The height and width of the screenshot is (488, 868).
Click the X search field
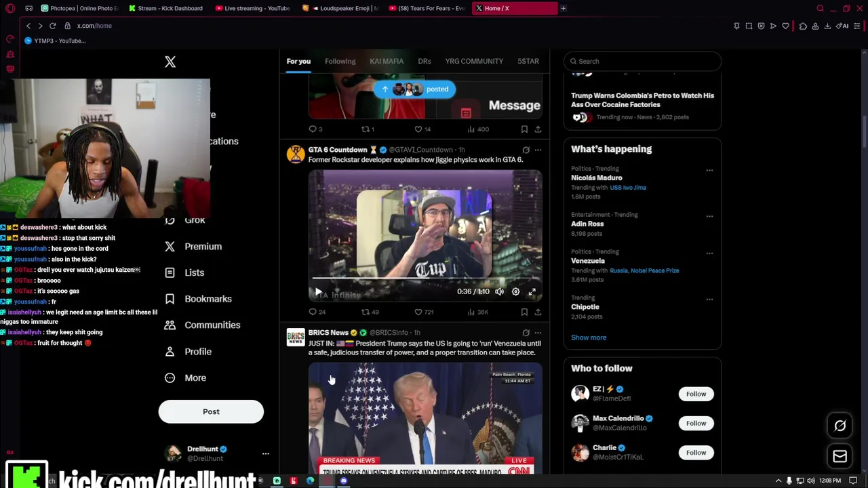642,61
